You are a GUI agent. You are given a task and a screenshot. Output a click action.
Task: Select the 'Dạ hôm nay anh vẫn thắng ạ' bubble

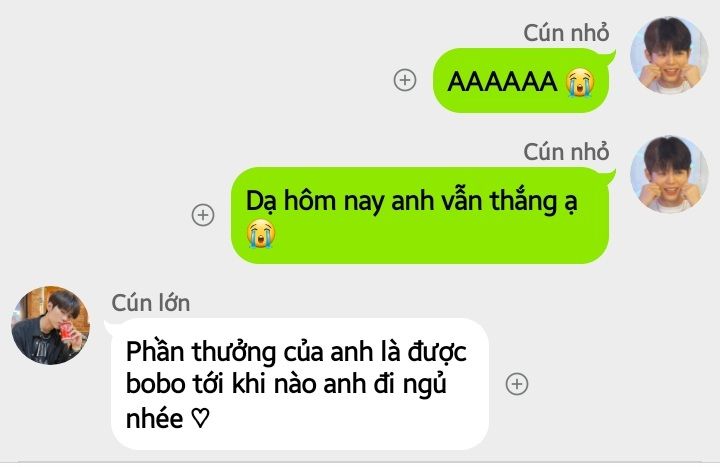coord(420,215)
